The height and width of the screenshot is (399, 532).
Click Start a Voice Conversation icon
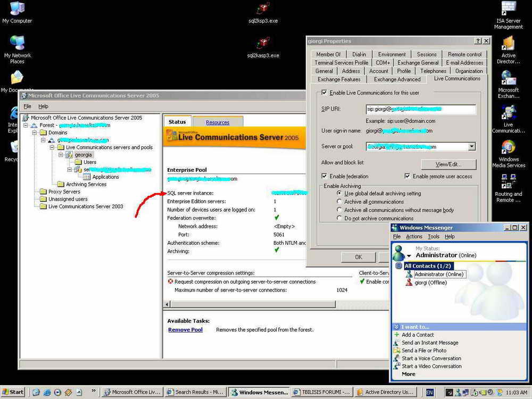(396, 358)
